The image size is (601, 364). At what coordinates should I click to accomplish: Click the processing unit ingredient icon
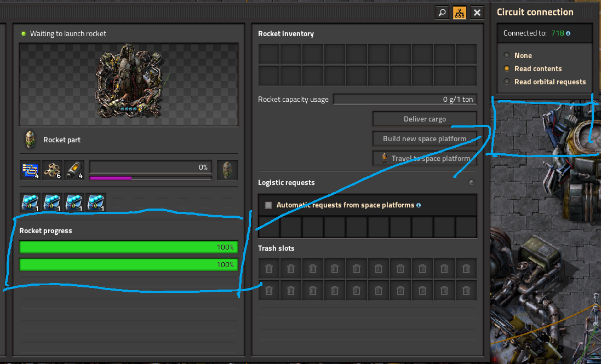point(30,170)
